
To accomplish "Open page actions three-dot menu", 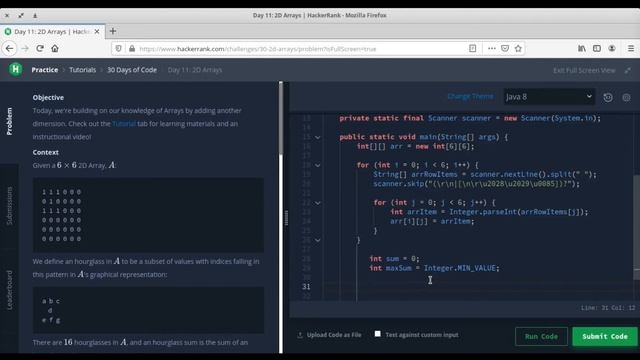I will [x=492, y=49].
